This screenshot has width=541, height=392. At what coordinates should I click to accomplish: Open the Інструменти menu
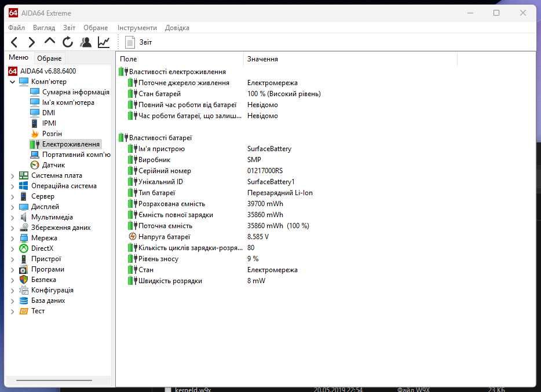[x=137, y=28]
